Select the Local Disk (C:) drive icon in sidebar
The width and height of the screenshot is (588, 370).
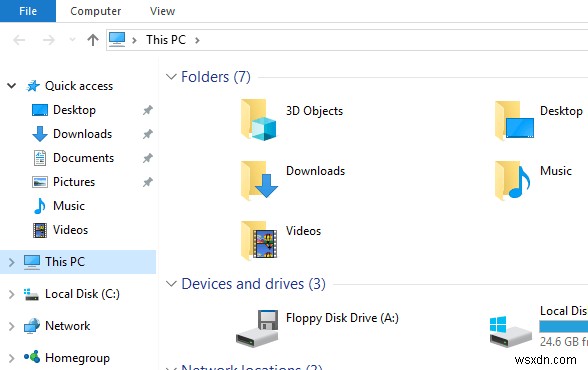(31, 294)
